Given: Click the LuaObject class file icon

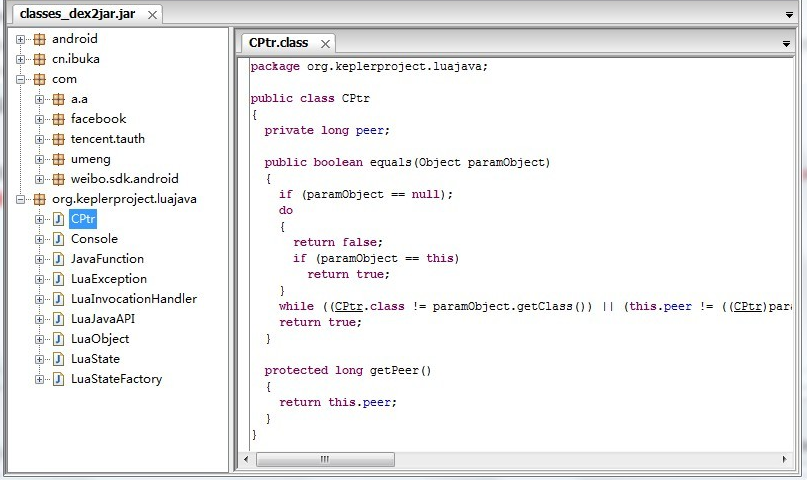Looking at the screenshot, I should pyautogui.click(x=59, y=339).
